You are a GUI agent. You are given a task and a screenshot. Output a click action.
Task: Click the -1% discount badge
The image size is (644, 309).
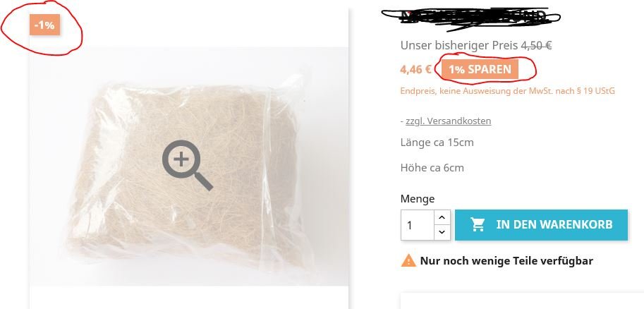pos(44,25)
